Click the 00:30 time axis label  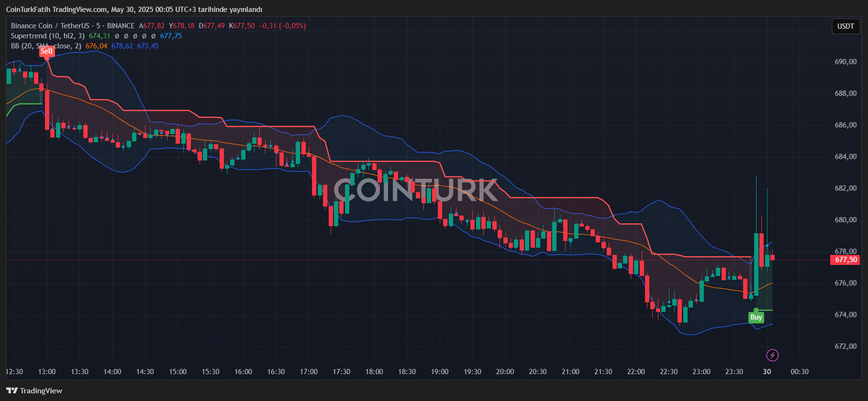[x=800, y=372]
